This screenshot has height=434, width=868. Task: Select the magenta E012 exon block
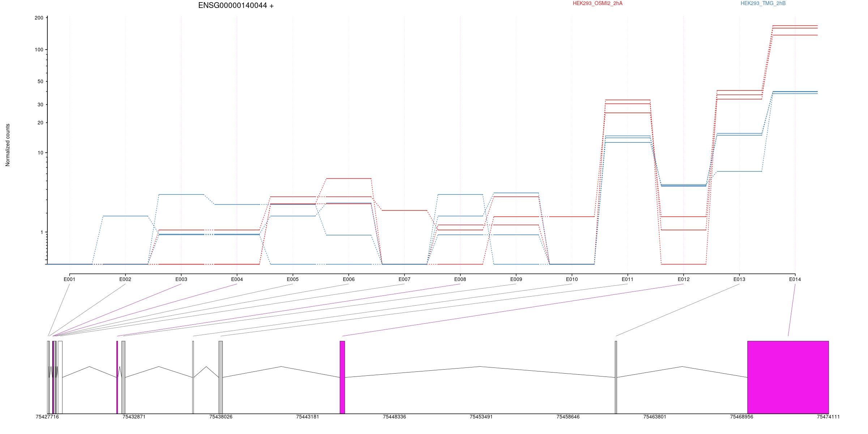coord(342,377)
